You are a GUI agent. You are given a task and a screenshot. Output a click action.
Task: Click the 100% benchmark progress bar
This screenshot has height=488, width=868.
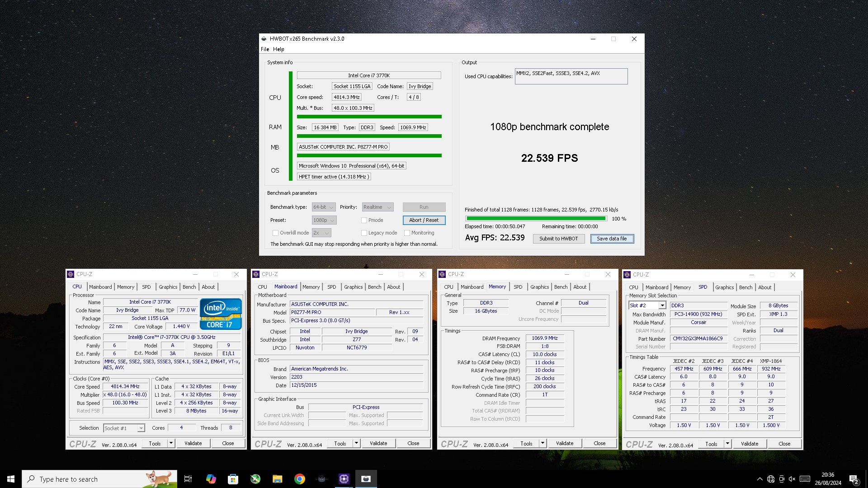coord(536,218)
